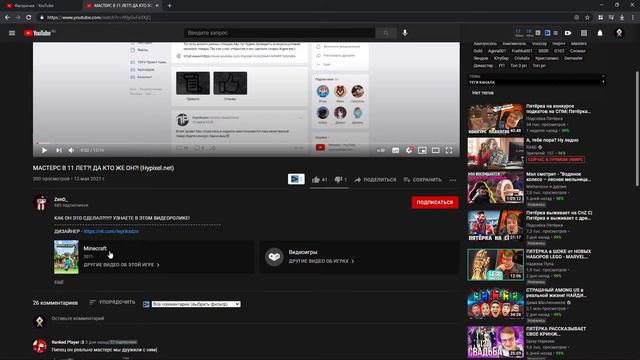Open 'А, тебе пора? Ну ладно' live video
This screenshot has height=360, width=640.
pyautogui.click(x=496, y=153)
